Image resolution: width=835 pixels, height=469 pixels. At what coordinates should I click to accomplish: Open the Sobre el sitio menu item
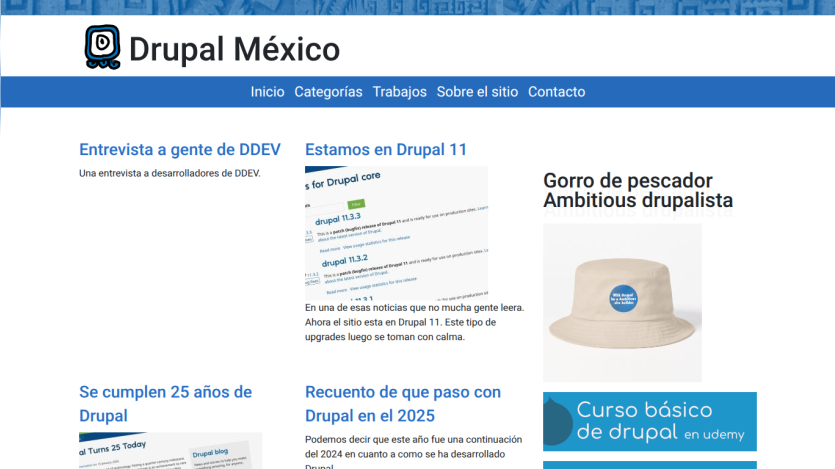coord(477,92)
